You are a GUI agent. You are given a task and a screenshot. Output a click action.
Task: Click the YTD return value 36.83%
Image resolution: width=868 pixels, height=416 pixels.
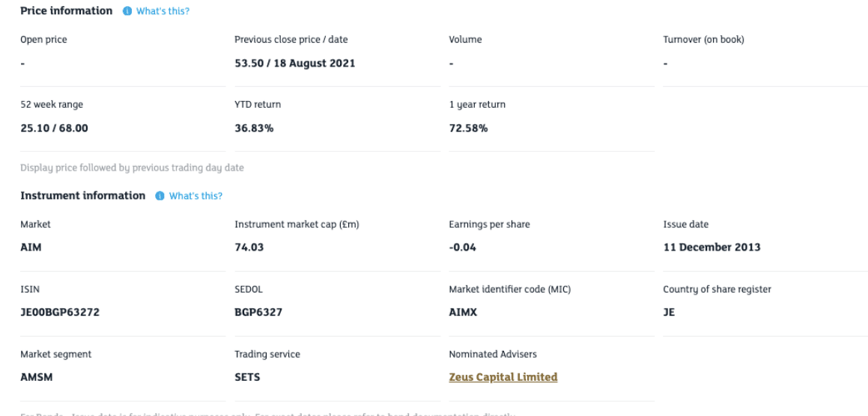[x=254, y=129]
